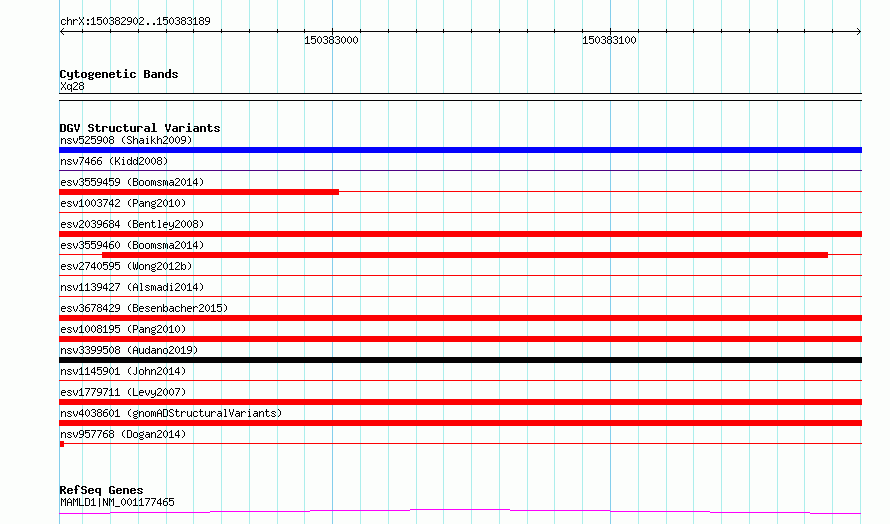
Task: Open variant esv3678429 (Besenbacher2015) label
Action: (144, 308)
